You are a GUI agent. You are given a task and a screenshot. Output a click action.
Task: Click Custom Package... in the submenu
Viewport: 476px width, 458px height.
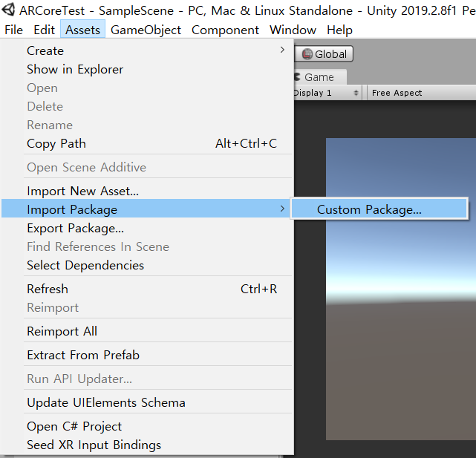[379, 209]
